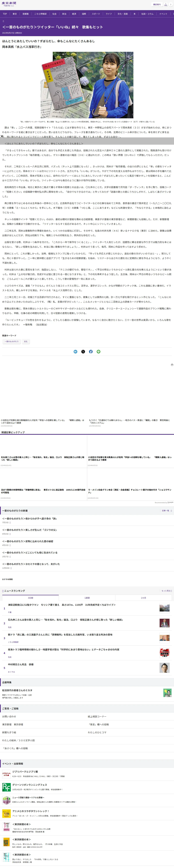The width and height of the screenshot is (174, 868).
Task: Open 母からわが子へ遺す命の「詩」 article
Action: [29, 519]
